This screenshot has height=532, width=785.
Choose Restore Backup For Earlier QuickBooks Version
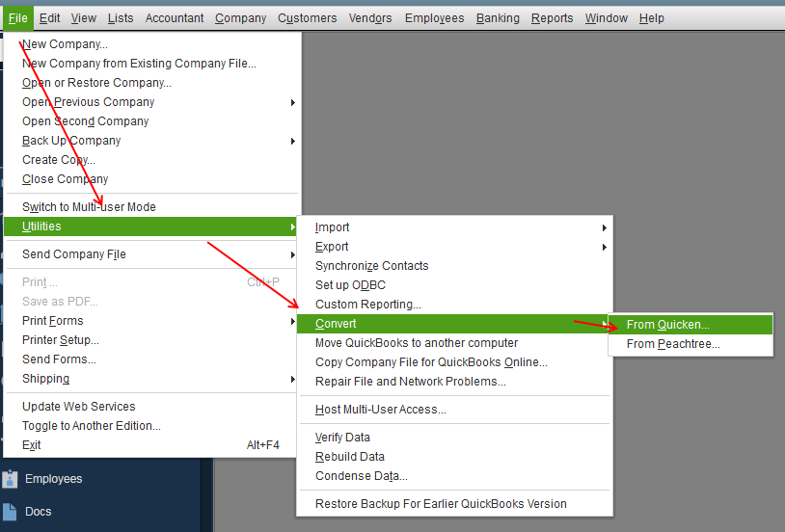coord(454,504)
